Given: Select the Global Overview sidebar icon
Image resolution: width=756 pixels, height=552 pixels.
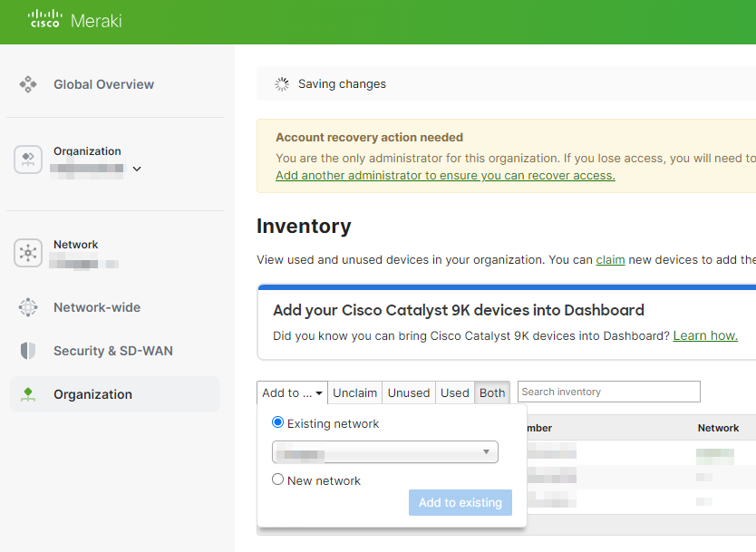Looking at the screenshot, I should 27,84.
